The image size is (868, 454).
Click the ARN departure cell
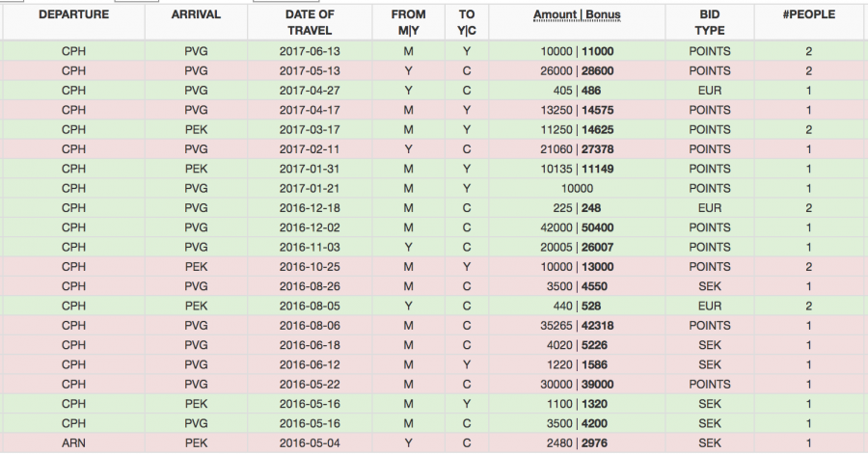tap(73, 443)
